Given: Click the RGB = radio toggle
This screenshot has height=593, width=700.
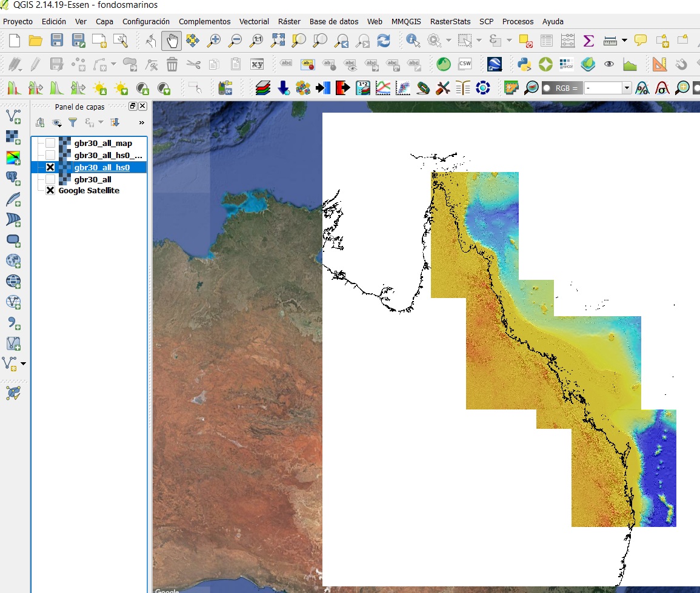Looking at the screenshot, I should 547,88.
